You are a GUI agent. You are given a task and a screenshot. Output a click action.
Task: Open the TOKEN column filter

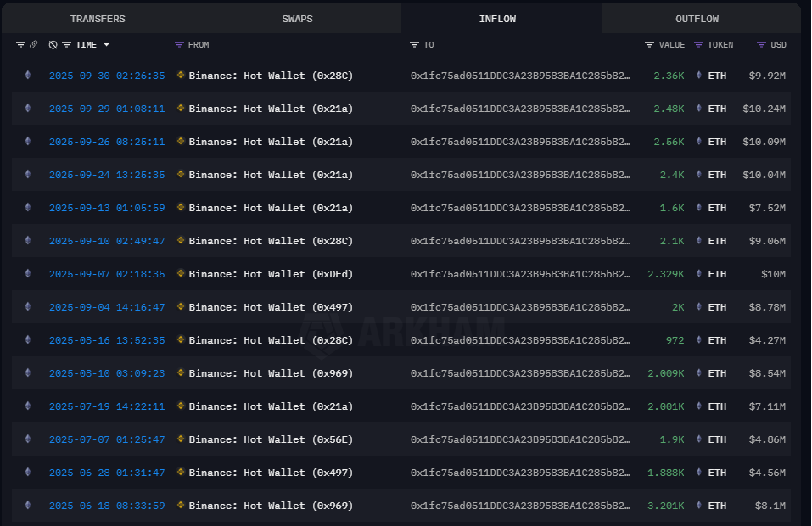[x=698, y=45]
